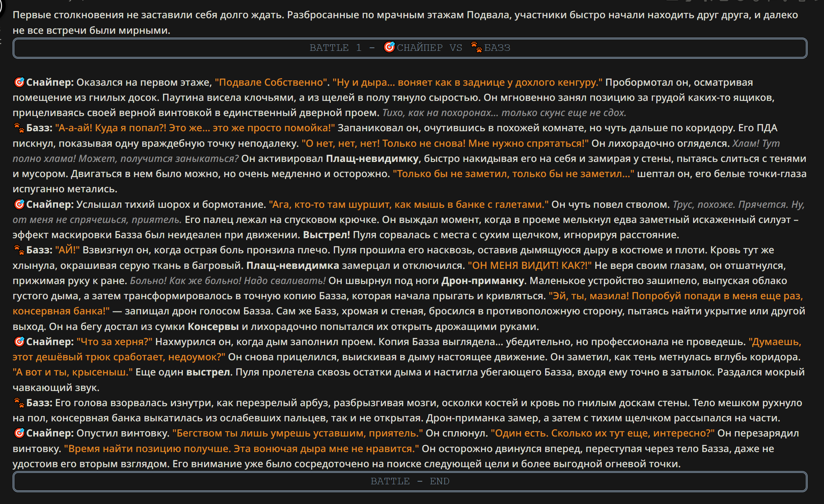Click the bold term 'Дрон-приманку'
The height and width of the screenshot is (504, 824).
pos(483,281)
